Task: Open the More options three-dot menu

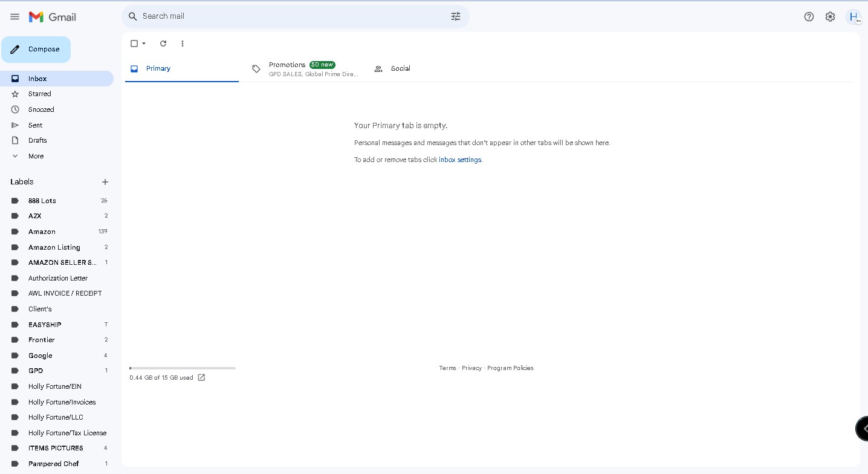Action: 183,44
